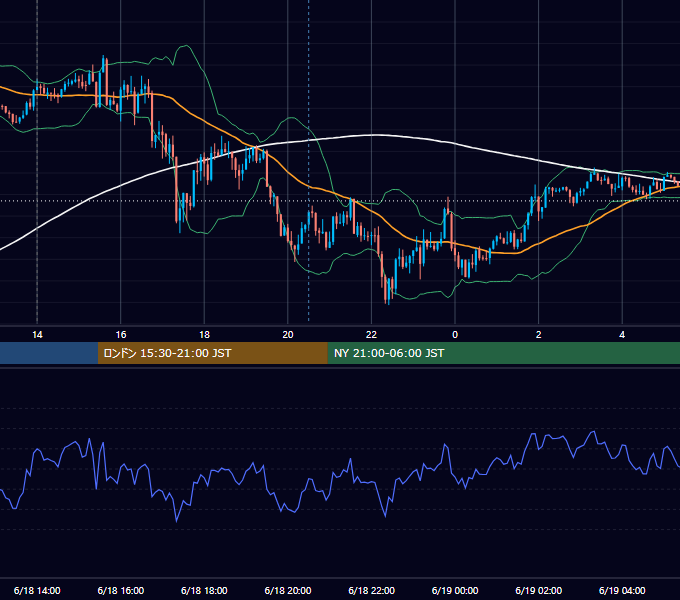Click the 6/18 14:00 date label
680x600 pixels.
37,590
